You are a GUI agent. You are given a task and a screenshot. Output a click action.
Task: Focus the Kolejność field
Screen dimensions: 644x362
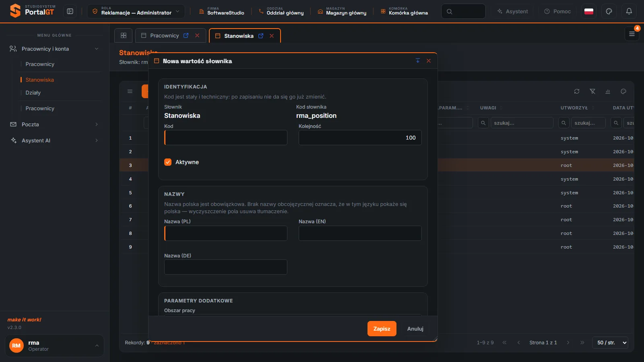pyautogui.click(x=360, y=138)
